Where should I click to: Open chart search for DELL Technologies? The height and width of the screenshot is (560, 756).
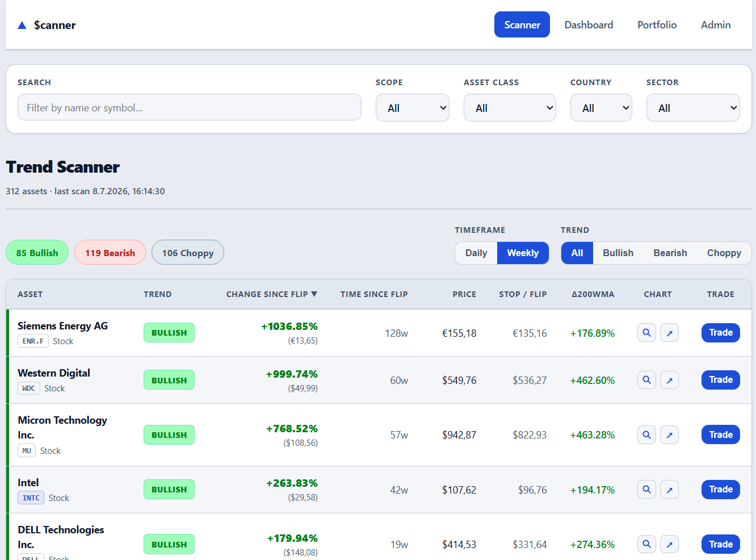point(646,544)
